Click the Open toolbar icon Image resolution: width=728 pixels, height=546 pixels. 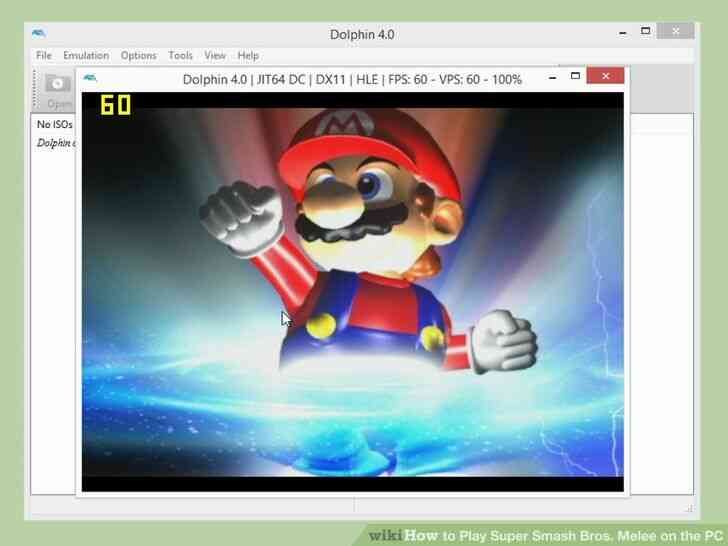[58, 91]
